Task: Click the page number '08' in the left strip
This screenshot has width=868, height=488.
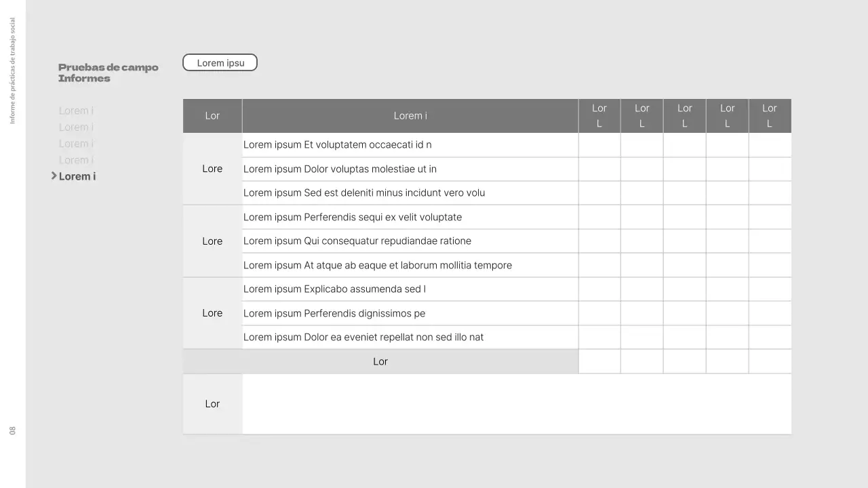Action: point(12,431)
